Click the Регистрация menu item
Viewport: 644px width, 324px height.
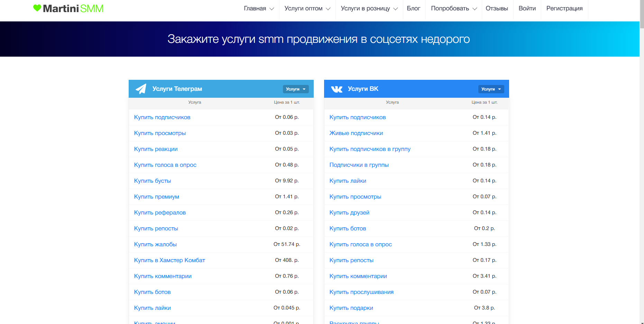[x=564, y=8]
